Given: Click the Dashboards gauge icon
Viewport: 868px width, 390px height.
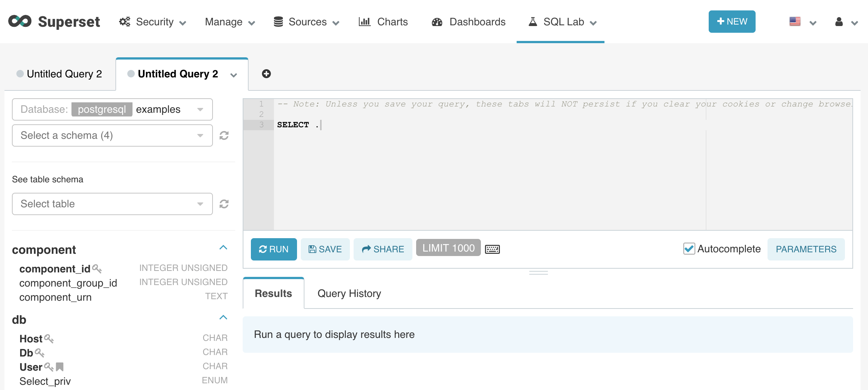Looking at the screenshot, I should 437,22.
